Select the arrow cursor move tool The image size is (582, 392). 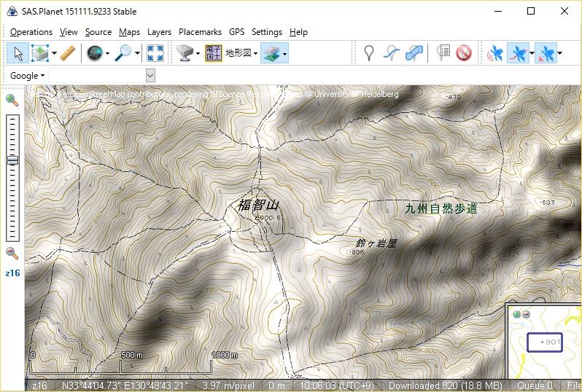coord(18,53)
